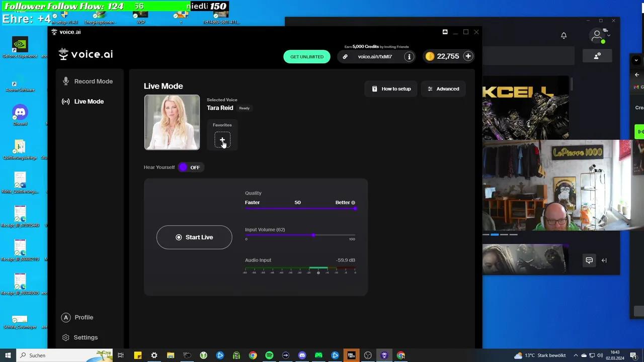Click the Tara Reid voice thumbnail
This screenshot has width=644, height=362.
coord(172,122)
